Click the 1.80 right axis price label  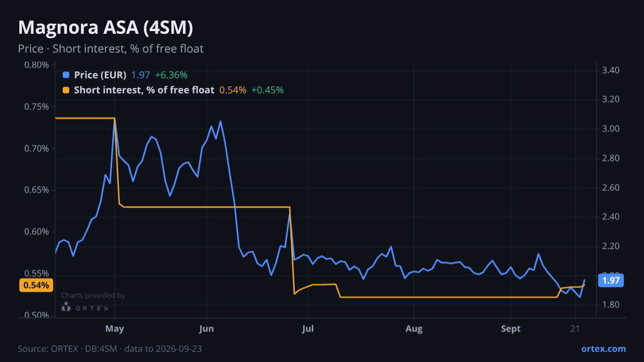click(x=611, y=305)
